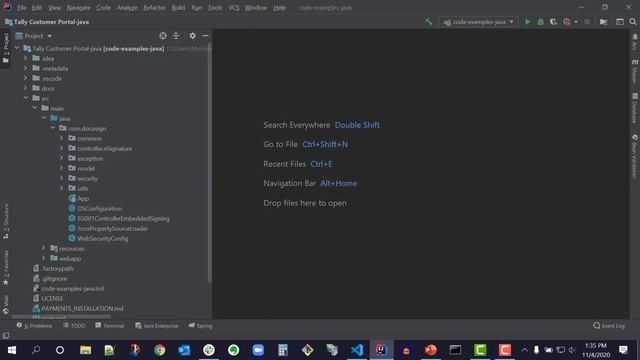Expand the utils package

[x=62, y=188]
